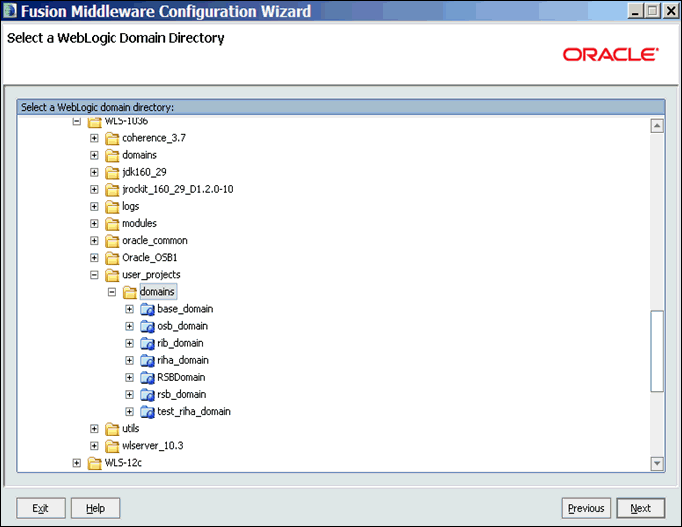The height and width of the screenshot is (527, 682).
Task: Expand the jdk160_29 tree node
Action: click(x=94, y=173)
